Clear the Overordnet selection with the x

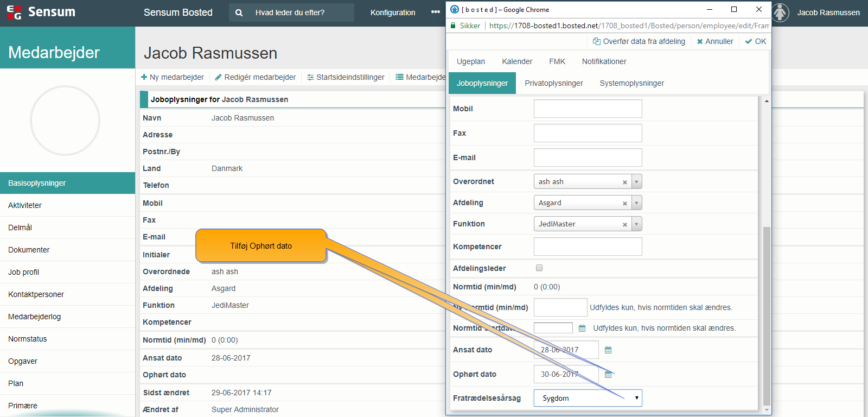click(625, 182)
